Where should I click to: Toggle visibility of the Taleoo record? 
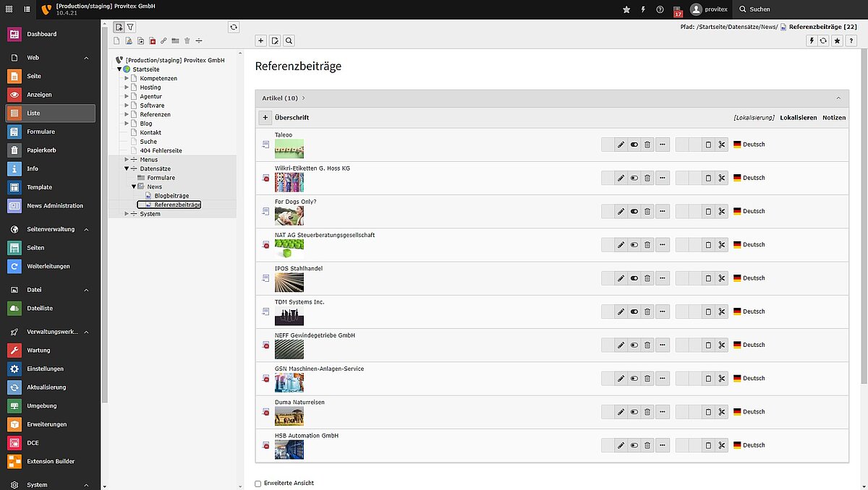point(634,145)
